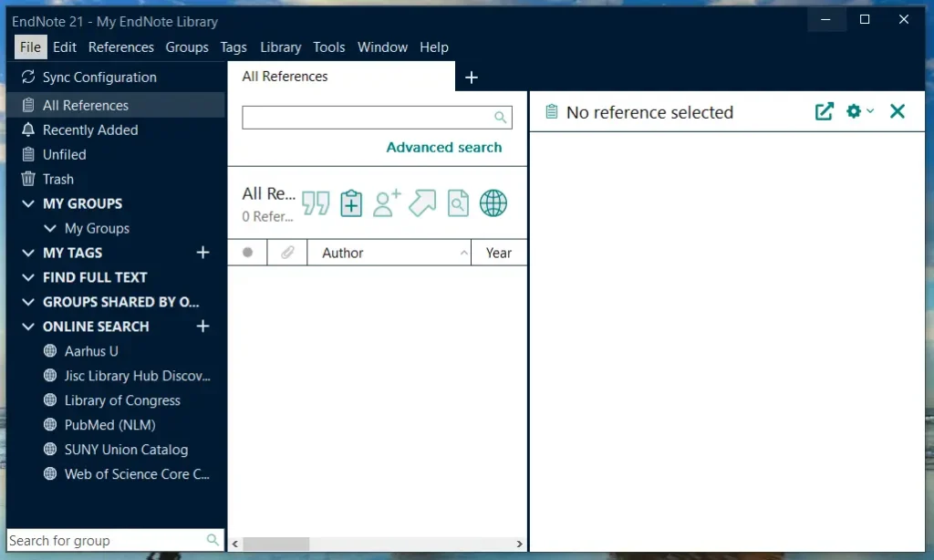The width and height of the screenshot is (934, 560).
Task: Click the paperclip attachment column header
Action: (x=287, y=253)
